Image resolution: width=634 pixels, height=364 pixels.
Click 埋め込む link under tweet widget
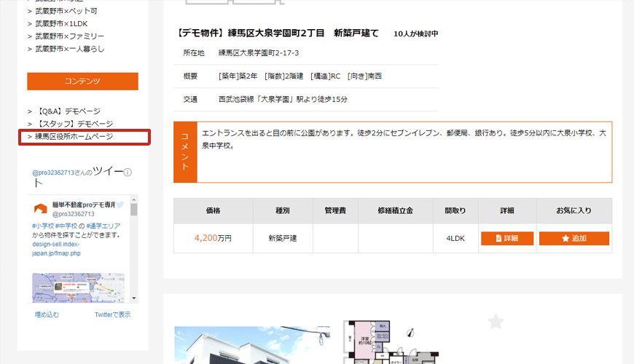click(47, 314)
